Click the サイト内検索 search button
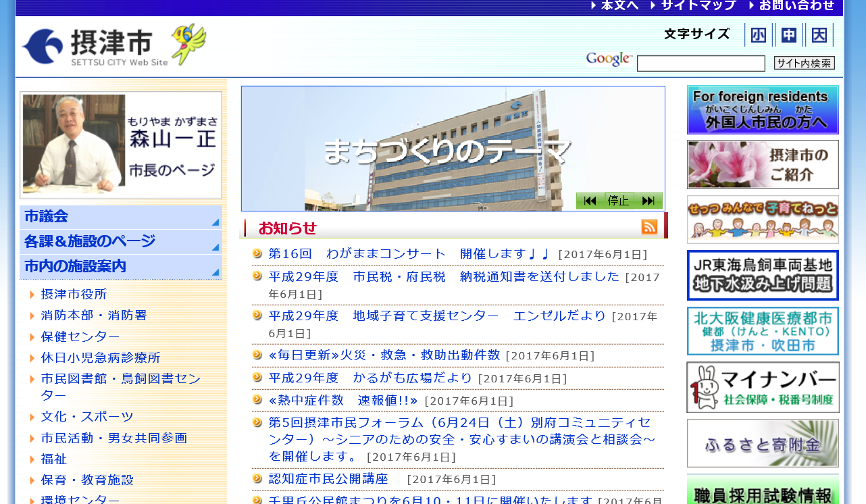The height and width of the screenshot is (504, 866). point(805,63)
